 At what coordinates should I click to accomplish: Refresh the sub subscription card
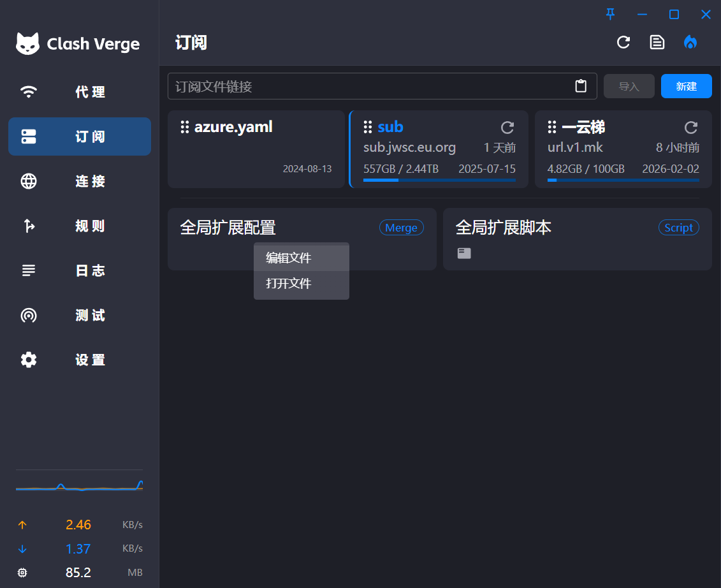pos(507,128)
